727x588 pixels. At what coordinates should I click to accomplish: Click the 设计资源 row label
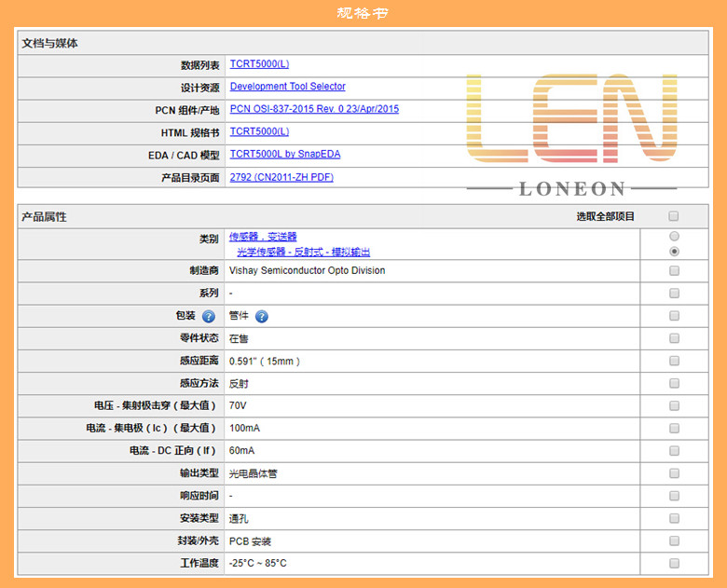point(199,88)
